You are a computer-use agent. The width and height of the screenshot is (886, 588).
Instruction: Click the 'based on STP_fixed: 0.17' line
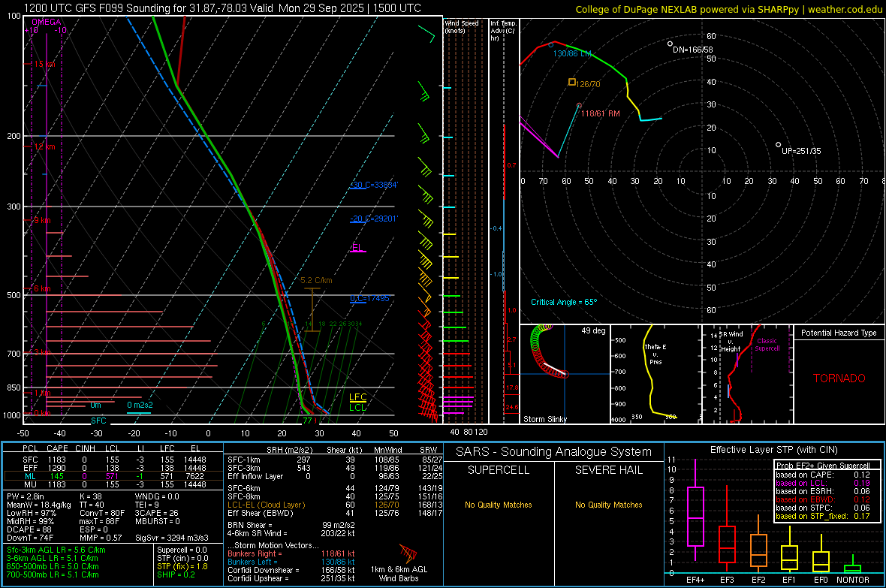823,516
